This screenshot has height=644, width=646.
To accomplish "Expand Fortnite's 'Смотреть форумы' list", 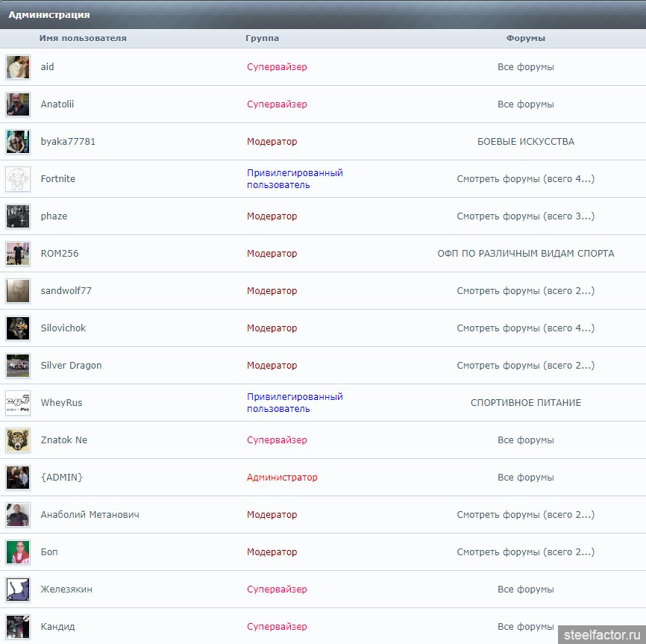I will click(x=525, y=179).
